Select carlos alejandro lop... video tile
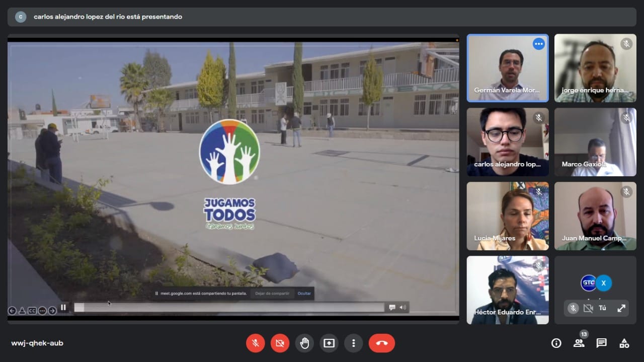Viewport: 644px width, 362px height. (x=508, y=142)
